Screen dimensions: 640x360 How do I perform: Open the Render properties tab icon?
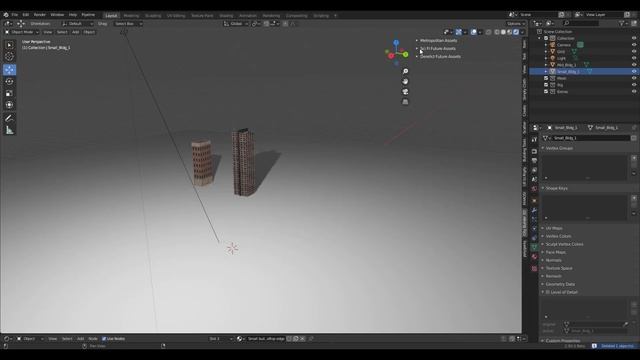click(x=534, y=151)
